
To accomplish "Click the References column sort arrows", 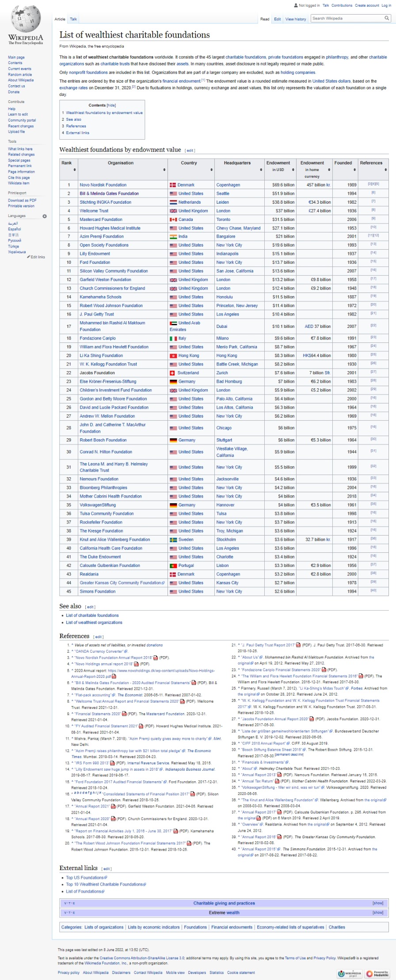I will tap(385, 170).
